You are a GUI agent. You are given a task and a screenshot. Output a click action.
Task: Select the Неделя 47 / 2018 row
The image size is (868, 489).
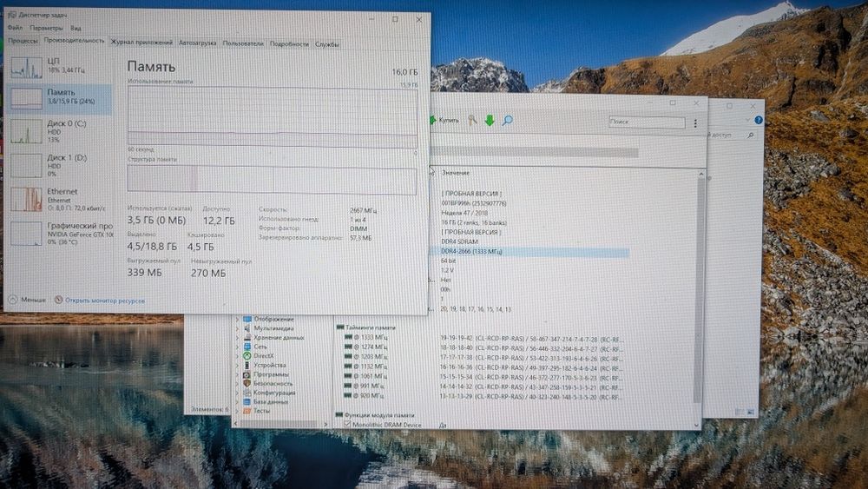pyautogui.click(x=464, y=213)
